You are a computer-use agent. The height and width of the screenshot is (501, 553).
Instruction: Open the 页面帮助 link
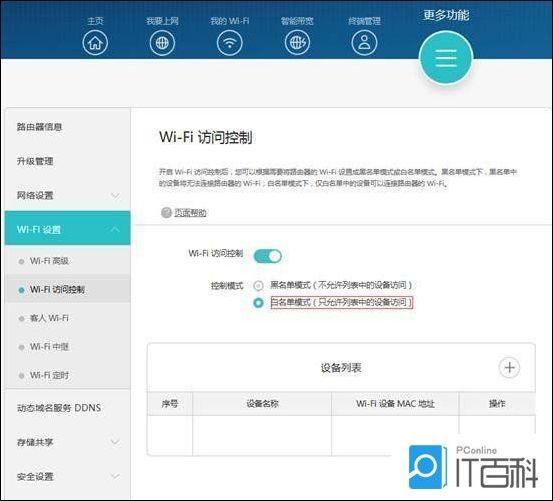tap(190, 213)
